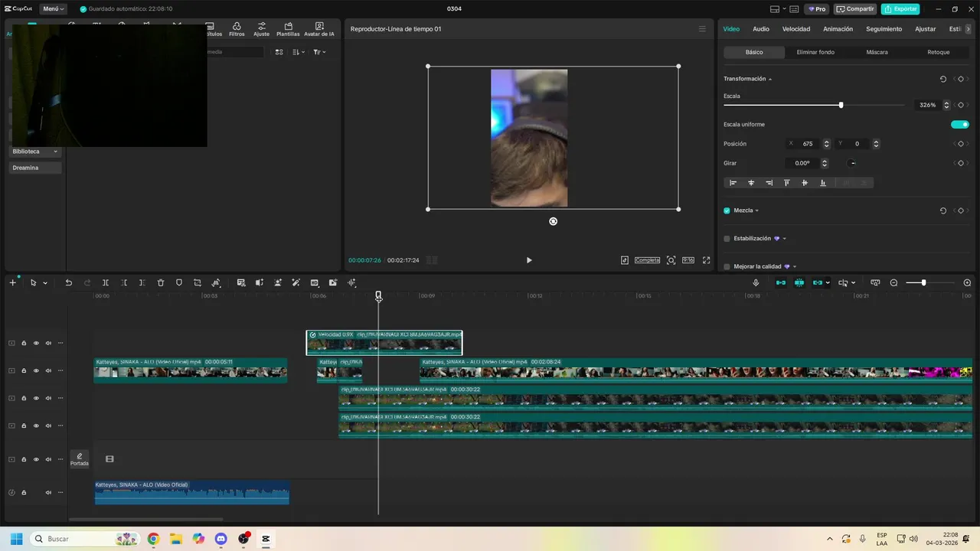
Task: Zoom out the timeline with minus magnifier
Action: 893,283
